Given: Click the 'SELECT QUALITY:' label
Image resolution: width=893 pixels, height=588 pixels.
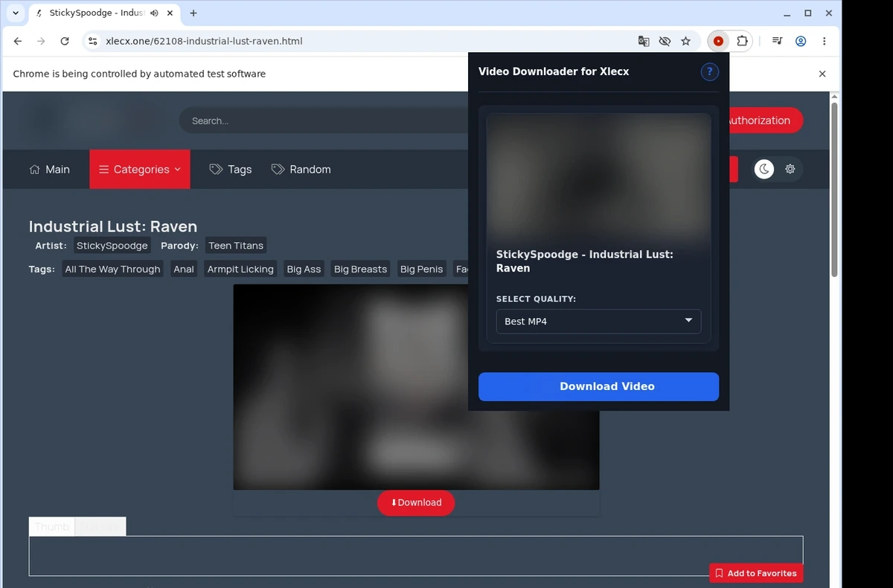Looking at the screenshot, I should tap(536, 299).
